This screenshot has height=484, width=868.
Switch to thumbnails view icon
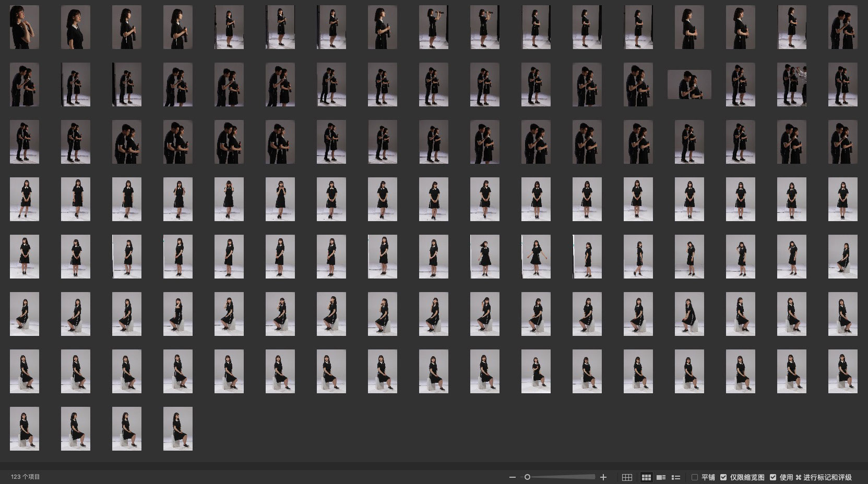click(x=646, y=477)
